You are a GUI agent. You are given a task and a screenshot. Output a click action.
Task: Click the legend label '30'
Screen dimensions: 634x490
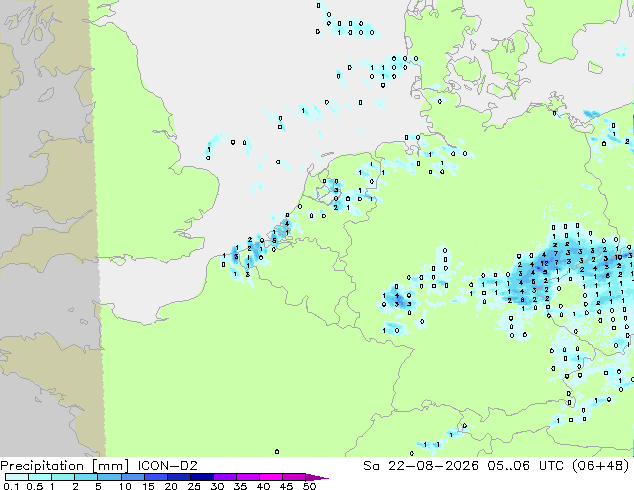[217, 486]
